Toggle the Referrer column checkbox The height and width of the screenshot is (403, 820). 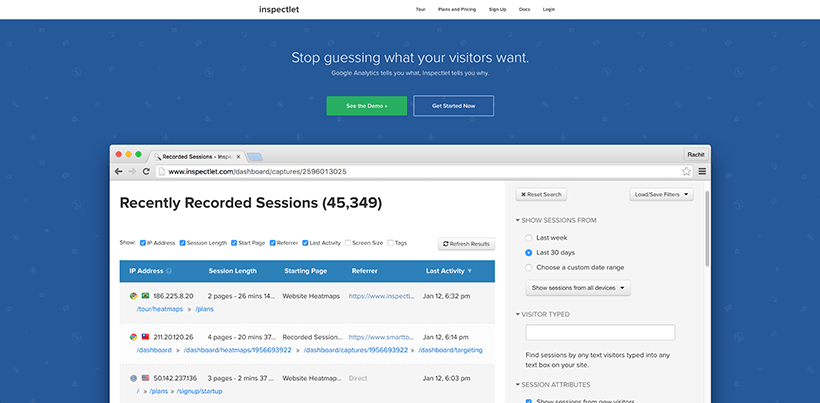click(272, 243)
